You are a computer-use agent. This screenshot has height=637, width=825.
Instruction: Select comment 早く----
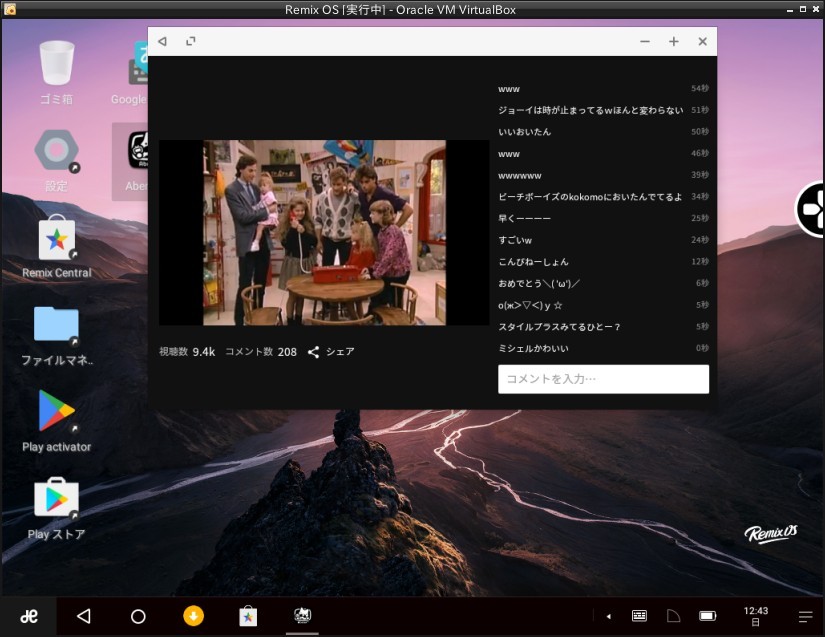click(x=524, y=218)
